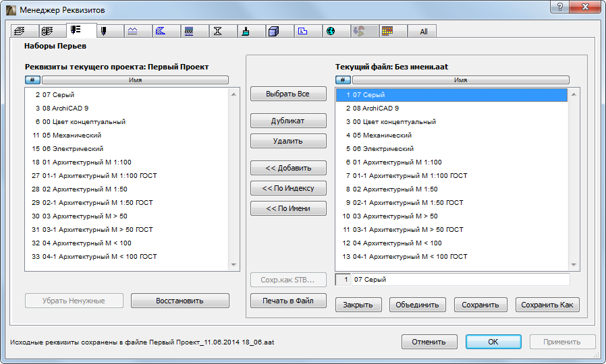Select '6 00 Цвет концептуальный' in the project list
The width and height of the screenshot is (606, 364).
tap(127, 121)
